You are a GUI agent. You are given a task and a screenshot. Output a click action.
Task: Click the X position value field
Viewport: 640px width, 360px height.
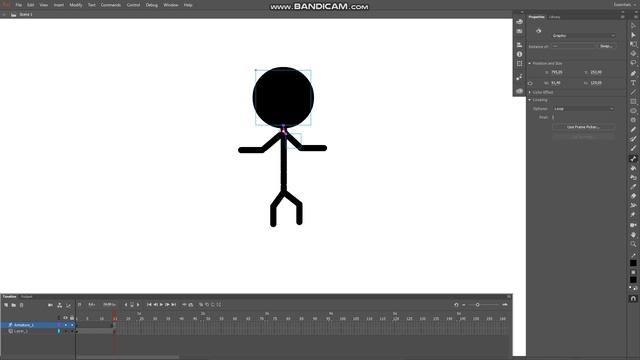click(557, 72)
